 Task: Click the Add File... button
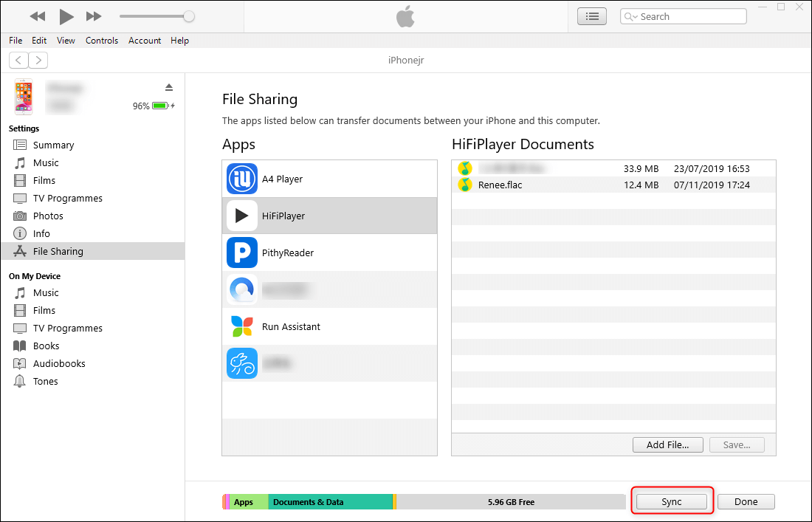point(667,444)
